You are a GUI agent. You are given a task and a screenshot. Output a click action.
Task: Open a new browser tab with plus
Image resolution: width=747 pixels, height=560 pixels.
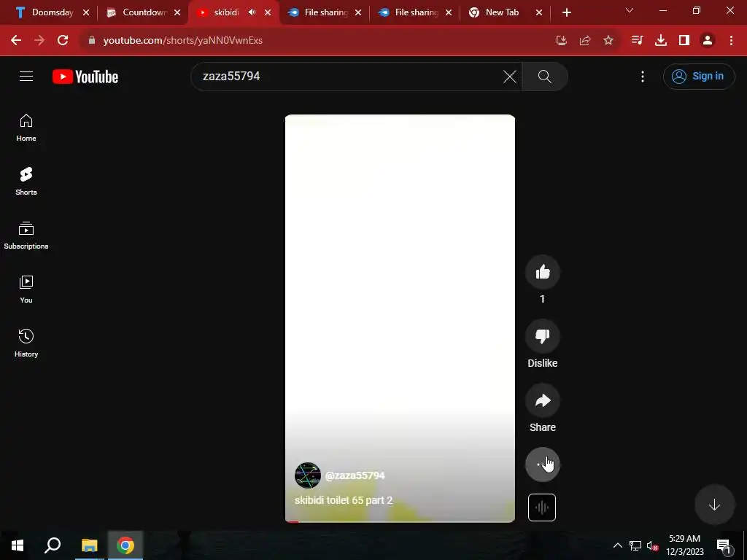coord(566,12)
